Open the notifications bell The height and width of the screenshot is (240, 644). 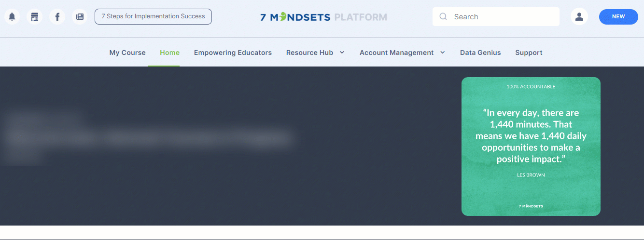tap(12, 17)
